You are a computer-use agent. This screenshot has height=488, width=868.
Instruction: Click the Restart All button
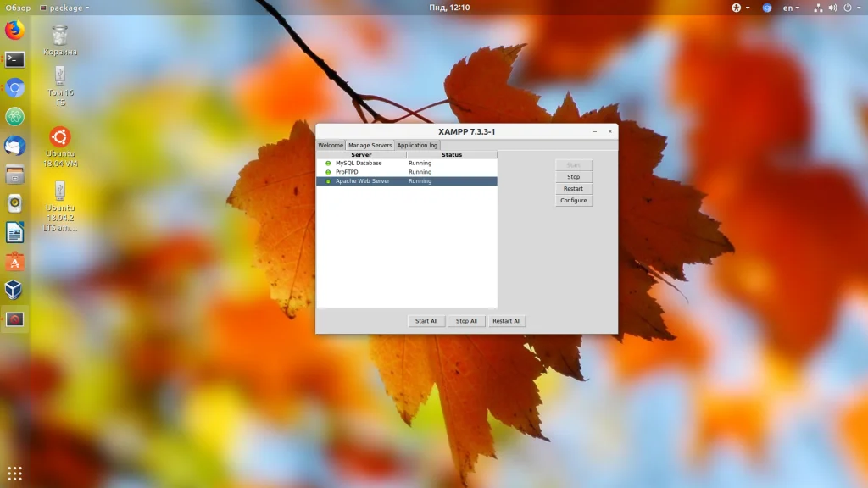(507, 321)
